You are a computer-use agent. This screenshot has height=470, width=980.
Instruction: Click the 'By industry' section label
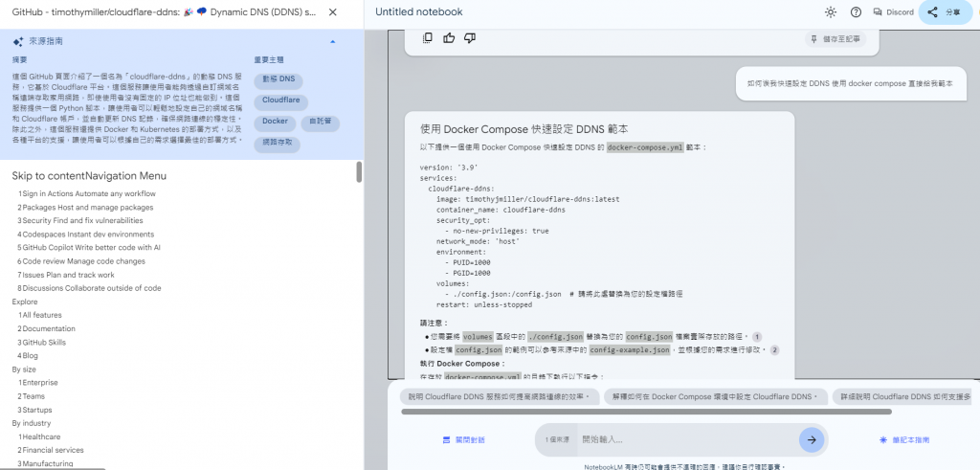click(x=32, y=423)
